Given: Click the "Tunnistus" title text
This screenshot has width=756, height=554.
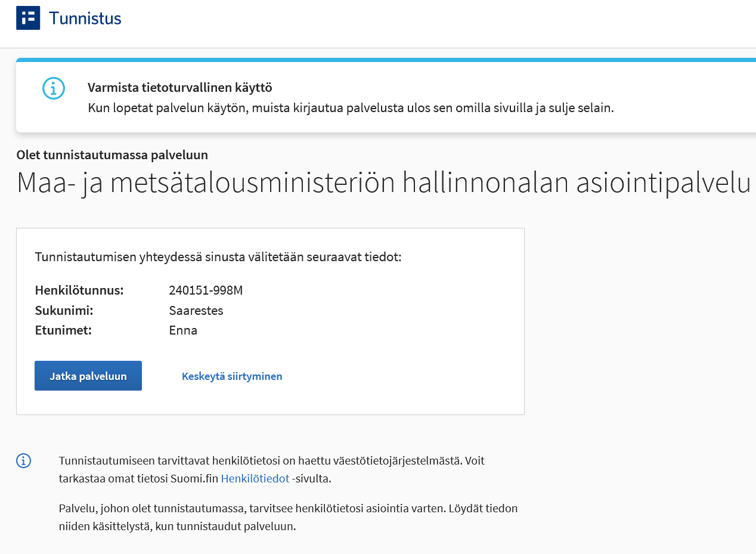Looking at the screenshot, I should coord(85,18).
